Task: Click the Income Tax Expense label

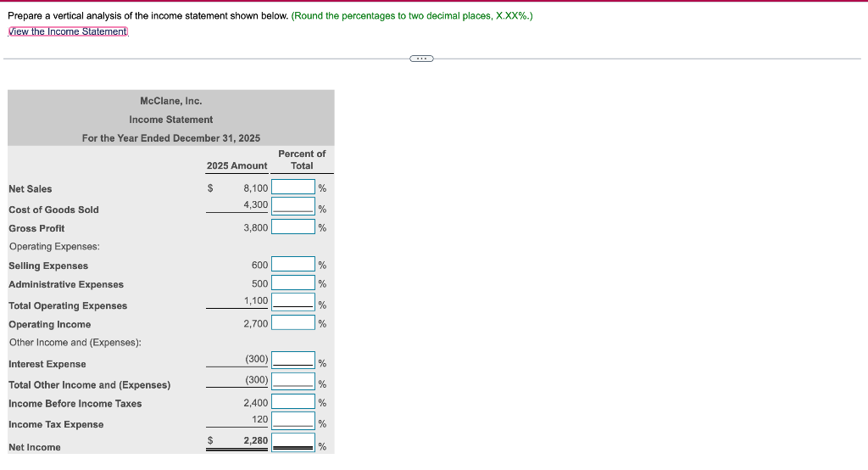Action: 56,424
